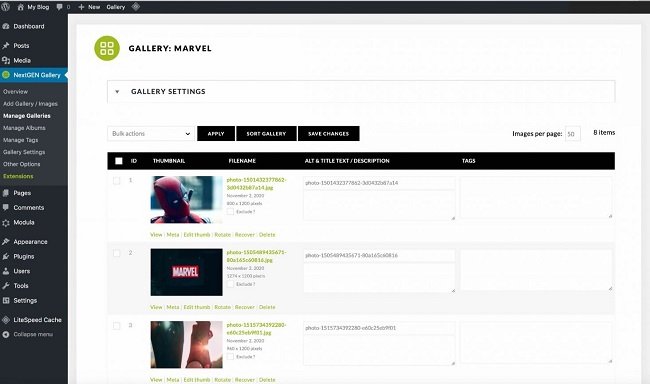Open Add Gallery / Images submenu
Image resolution: width=650 pixels, height=384 pixels.
pyautogui.click(x=30, y=104)
